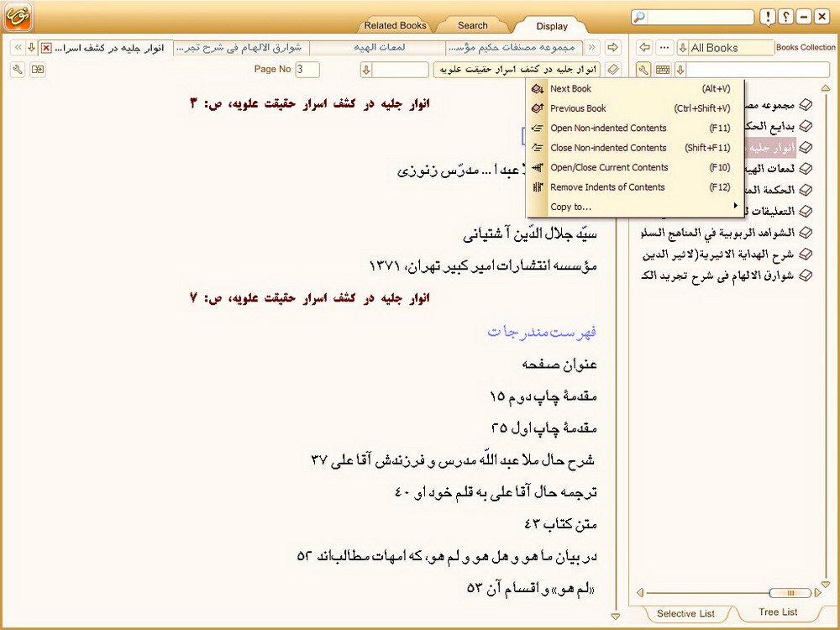The height and width of the screenshot is (630, 840).
Task: Switch to the Selective List tab
Action: [685, 613]
